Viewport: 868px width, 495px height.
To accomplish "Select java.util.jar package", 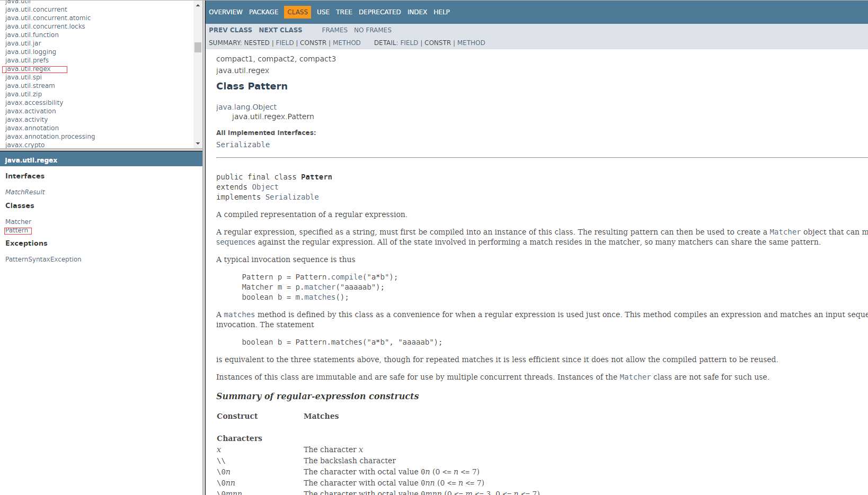I will pyautogui.click(x=23, y=43).
